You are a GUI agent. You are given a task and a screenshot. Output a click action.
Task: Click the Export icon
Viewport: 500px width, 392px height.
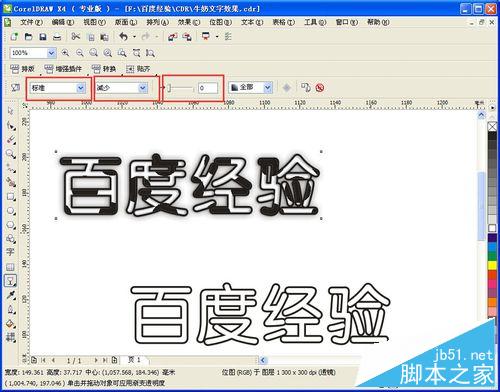click(187, 37)
